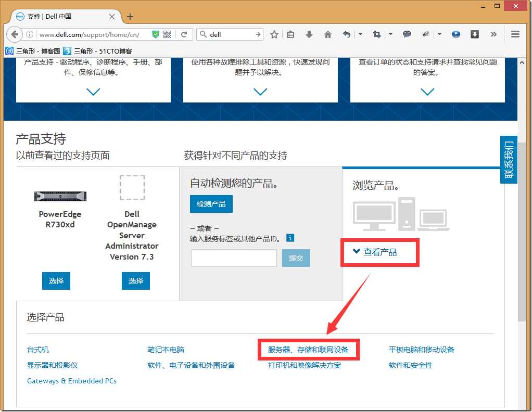Open the chat bubble toolbar icon
532x412 pixels.
click(x=407, y=34)
